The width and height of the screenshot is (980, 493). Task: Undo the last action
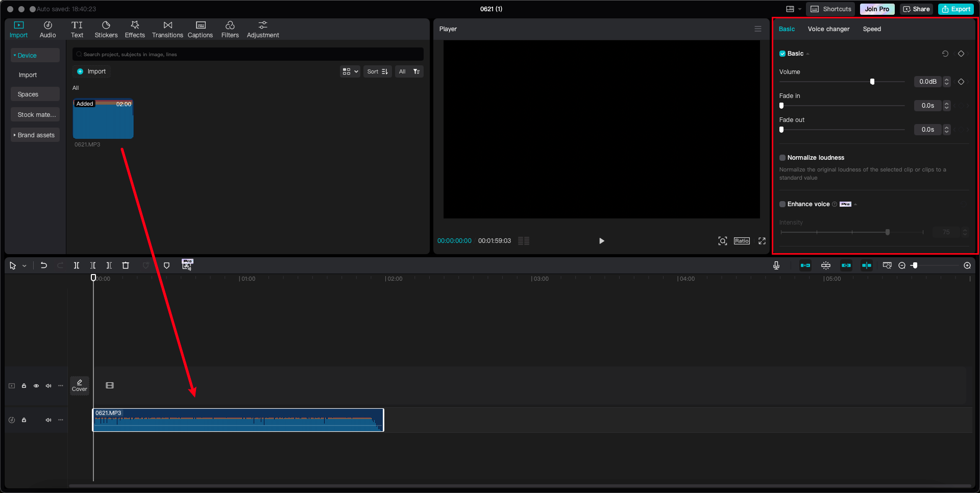(44, 265)
